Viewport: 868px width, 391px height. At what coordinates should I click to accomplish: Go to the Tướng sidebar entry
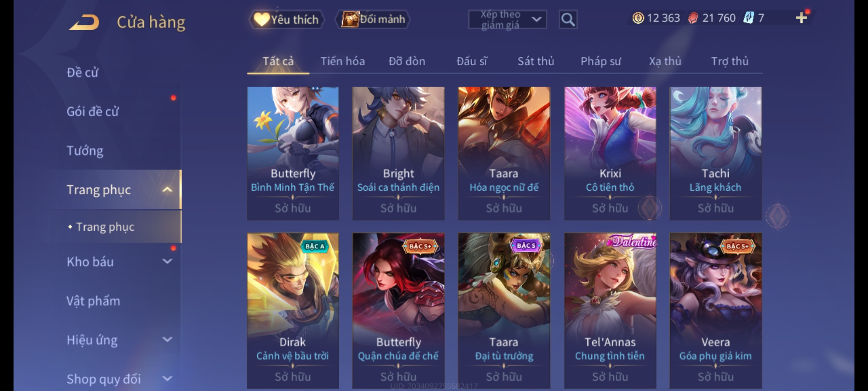[x=85, y=150]
